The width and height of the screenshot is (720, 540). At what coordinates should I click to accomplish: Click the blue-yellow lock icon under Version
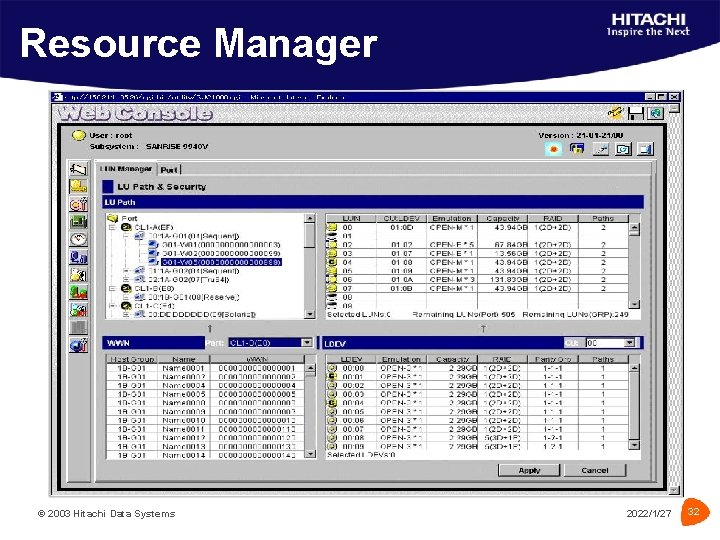click(577, 149)
